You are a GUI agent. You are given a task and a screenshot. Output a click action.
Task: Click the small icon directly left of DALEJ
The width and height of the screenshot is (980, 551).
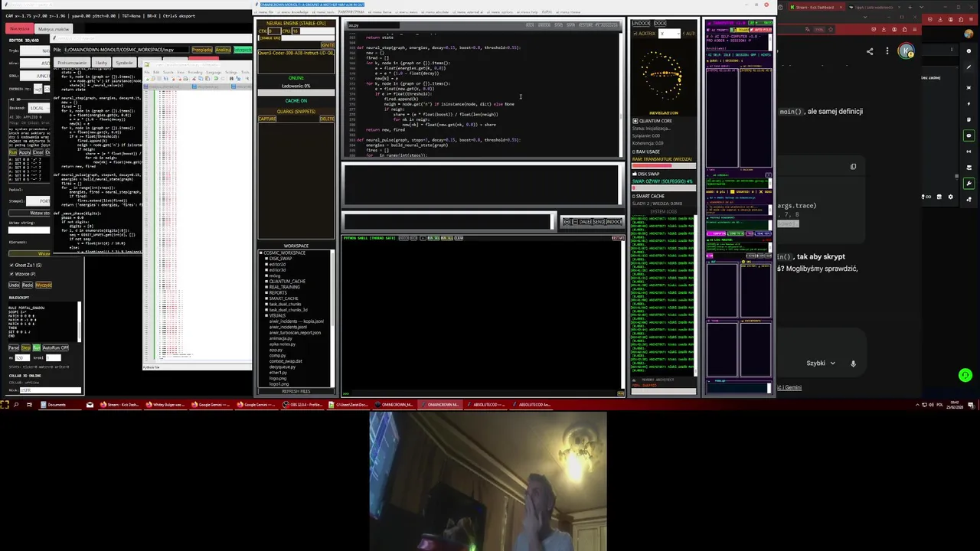575,221
